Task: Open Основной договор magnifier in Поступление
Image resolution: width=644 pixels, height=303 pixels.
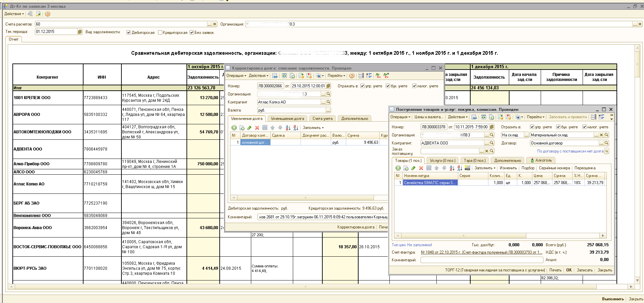Action: pyautogui.click(x=606, y=143)
